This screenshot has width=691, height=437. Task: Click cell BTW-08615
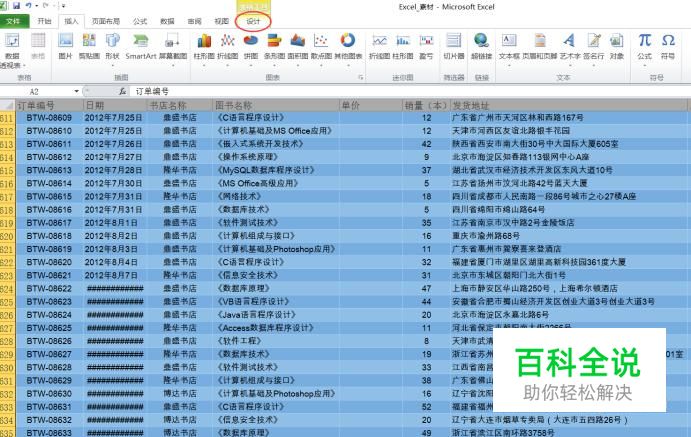(x=49, y=196)
